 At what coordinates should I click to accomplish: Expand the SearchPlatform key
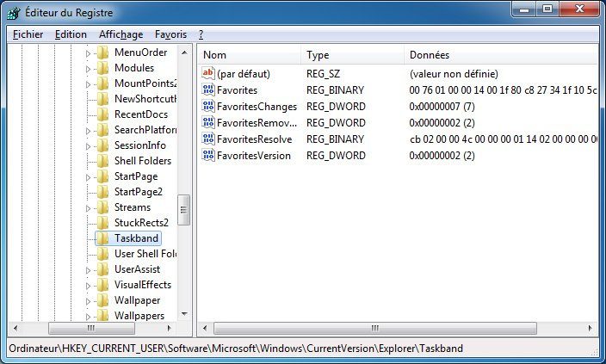(x=88, y=131)
